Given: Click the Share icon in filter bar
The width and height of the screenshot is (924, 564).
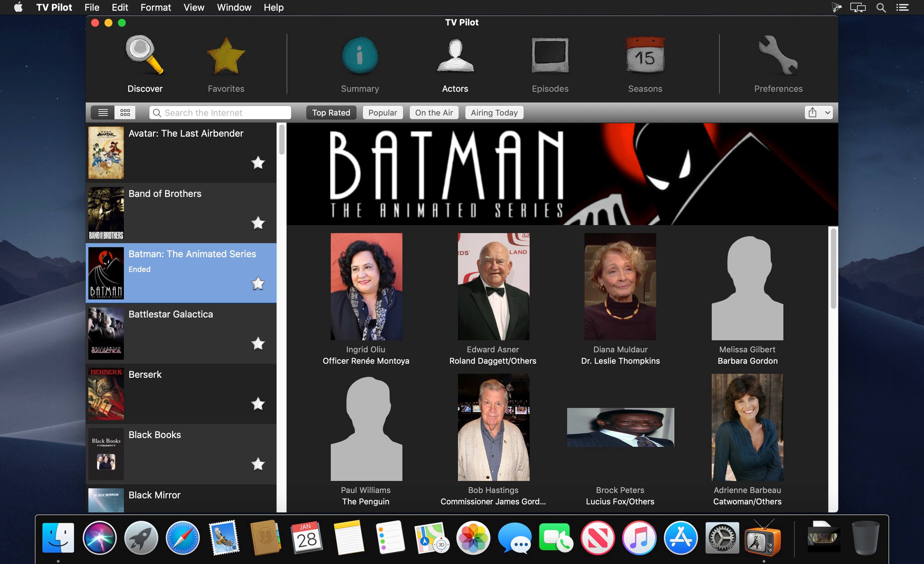Looking at the screenshot, I should tap(812, 113).
